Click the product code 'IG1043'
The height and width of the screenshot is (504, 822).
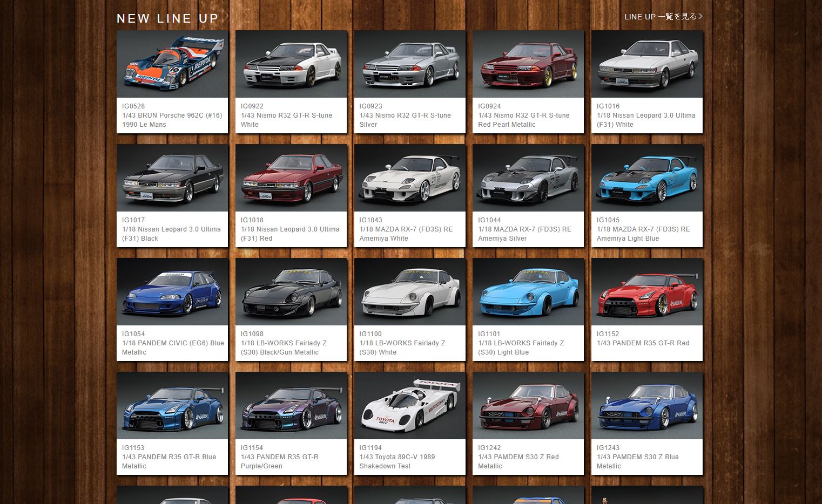(x=371, y=220)
